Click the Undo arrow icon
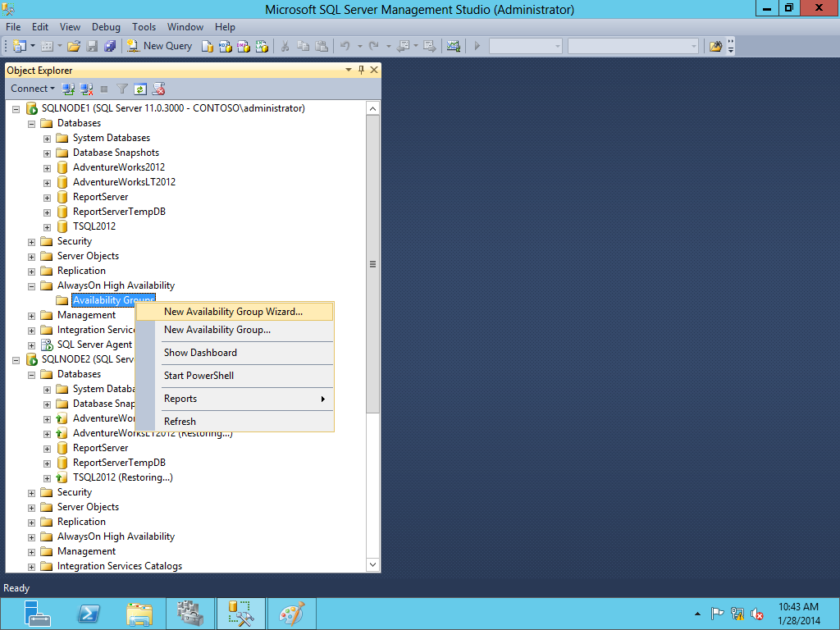The width and height of the screenshot is (840, 630). coord(345,46)
